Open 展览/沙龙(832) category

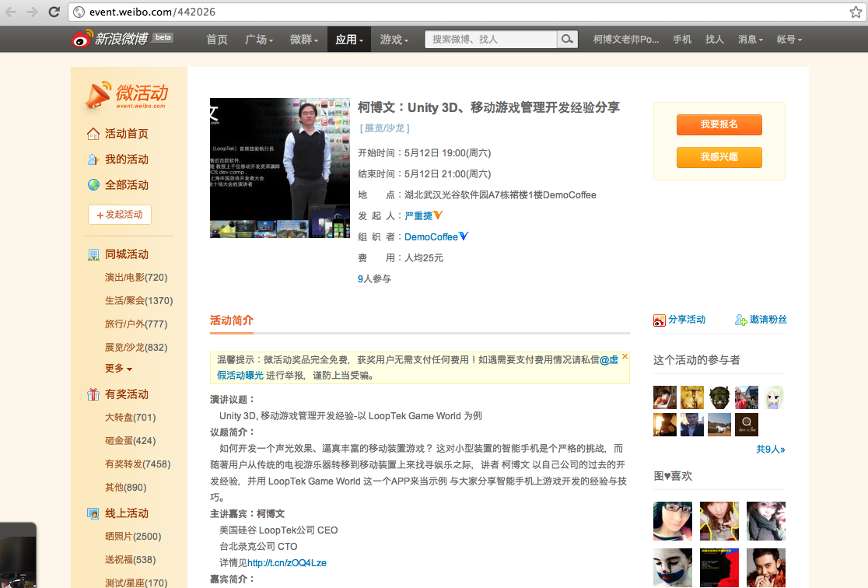[x=136, y=347]
